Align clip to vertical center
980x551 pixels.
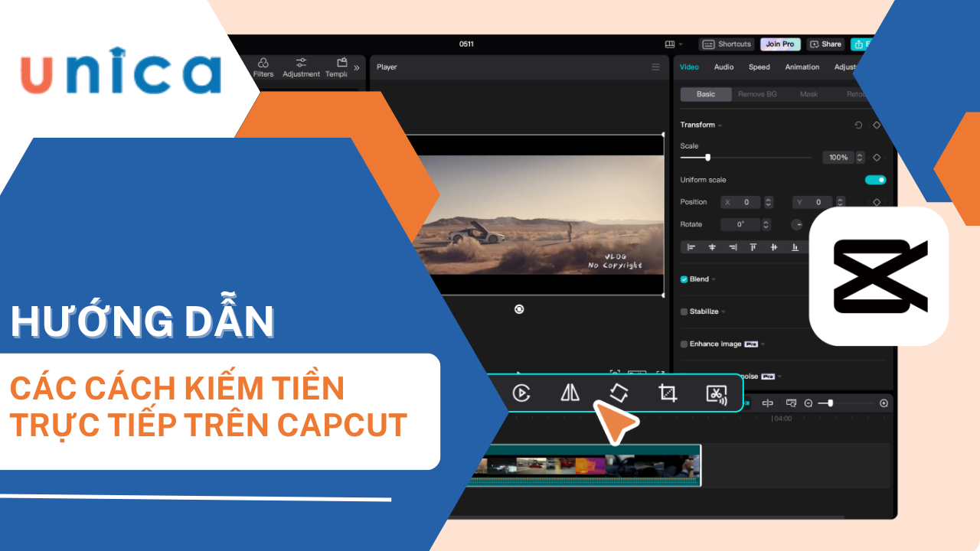point(774,246)
